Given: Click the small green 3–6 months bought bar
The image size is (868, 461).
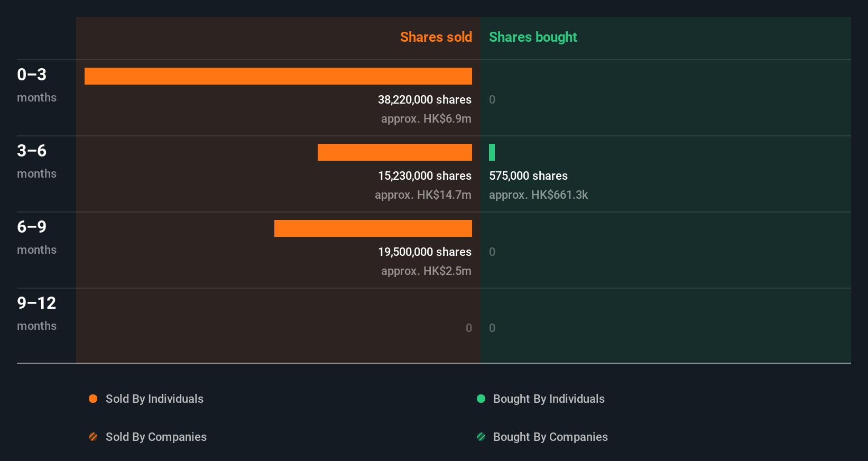Looking at the screenshot, I should coord(492,152).
